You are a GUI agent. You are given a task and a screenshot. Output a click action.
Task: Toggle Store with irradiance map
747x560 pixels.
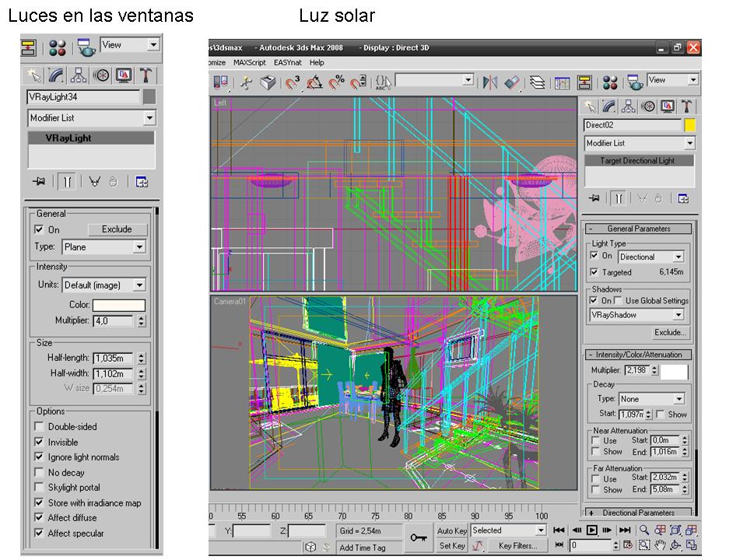pyautogui.click(x=39, y=502)
